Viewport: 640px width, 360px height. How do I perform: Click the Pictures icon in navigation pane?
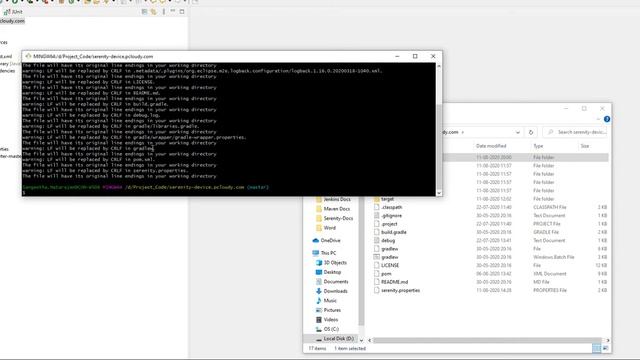click(x=319, y=310)
